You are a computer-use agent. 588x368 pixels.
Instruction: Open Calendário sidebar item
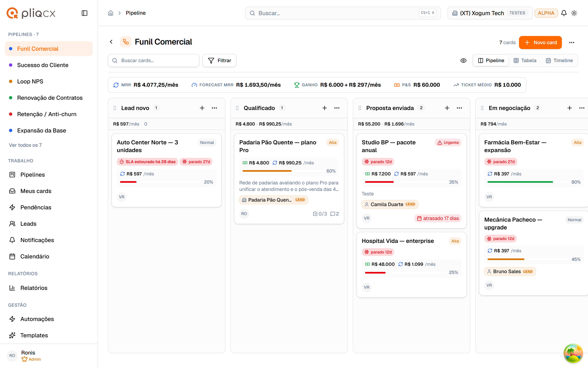(x=49, y=256)
